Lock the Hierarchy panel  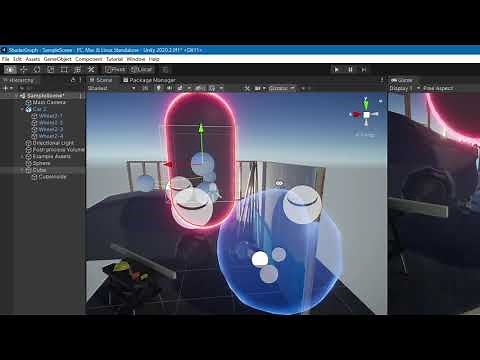click(x=73, y=80)
